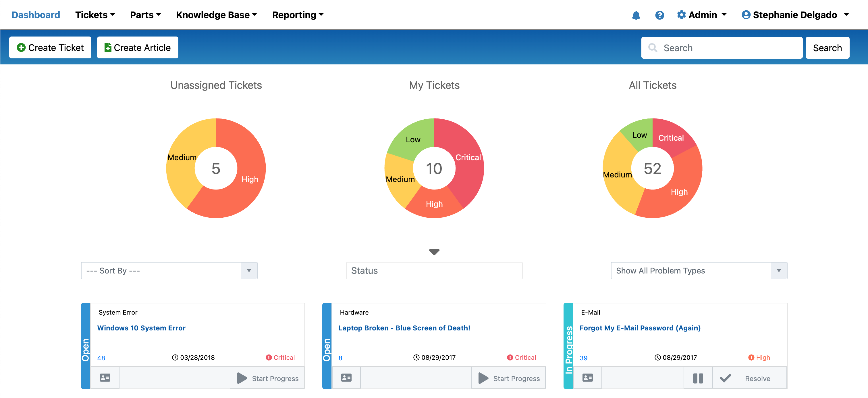Expand the Tickets menu
The width and height of the screenshot is (868, 398).
tap(95, 15)
